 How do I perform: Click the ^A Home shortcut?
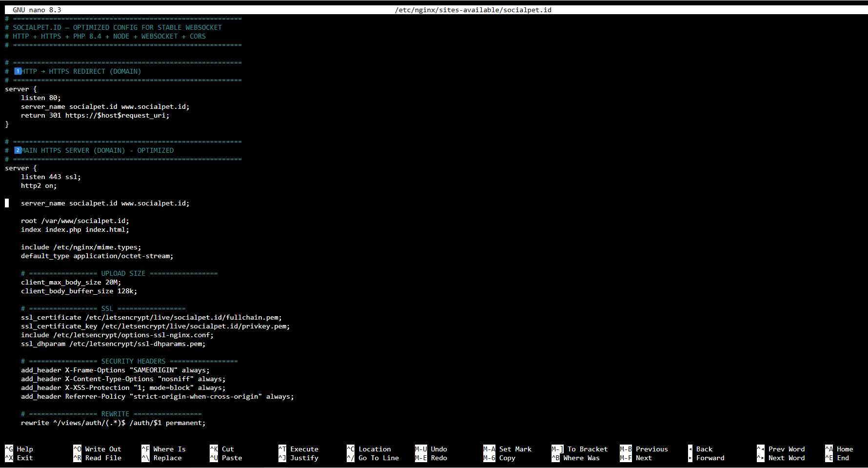pos(839,449)
